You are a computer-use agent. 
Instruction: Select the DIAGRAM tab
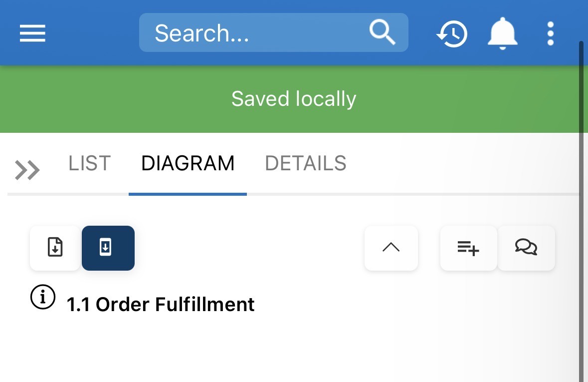[x=188, y=163]
